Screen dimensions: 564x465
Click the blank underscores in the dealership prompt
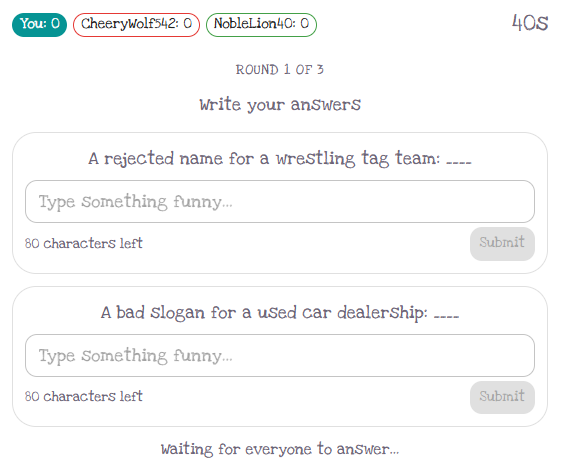446,316
